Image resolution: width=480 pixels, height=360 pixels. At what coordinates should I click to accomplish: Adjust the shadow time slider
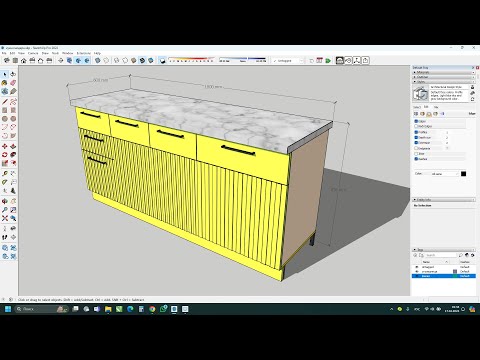[242, 60]
